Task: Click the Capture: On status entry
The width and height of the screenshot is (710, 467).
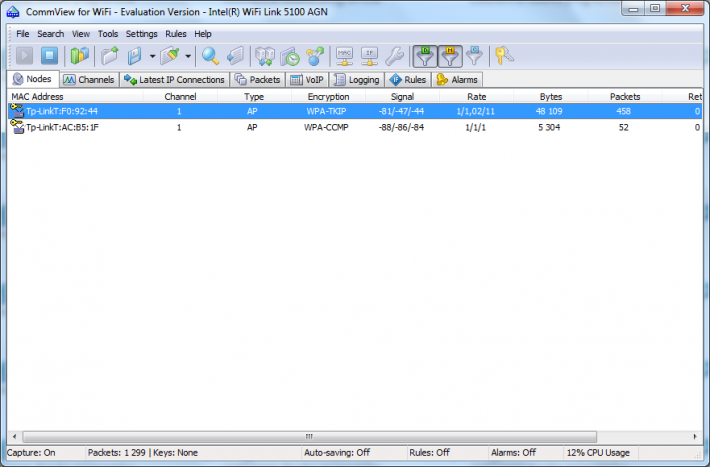Action: click(31, 453)
